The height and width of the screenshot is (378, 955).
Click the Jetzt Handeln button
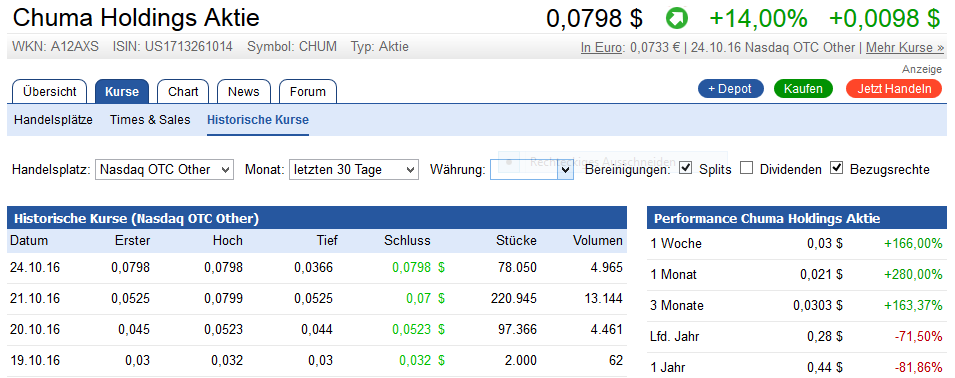[x=894, y=89]
